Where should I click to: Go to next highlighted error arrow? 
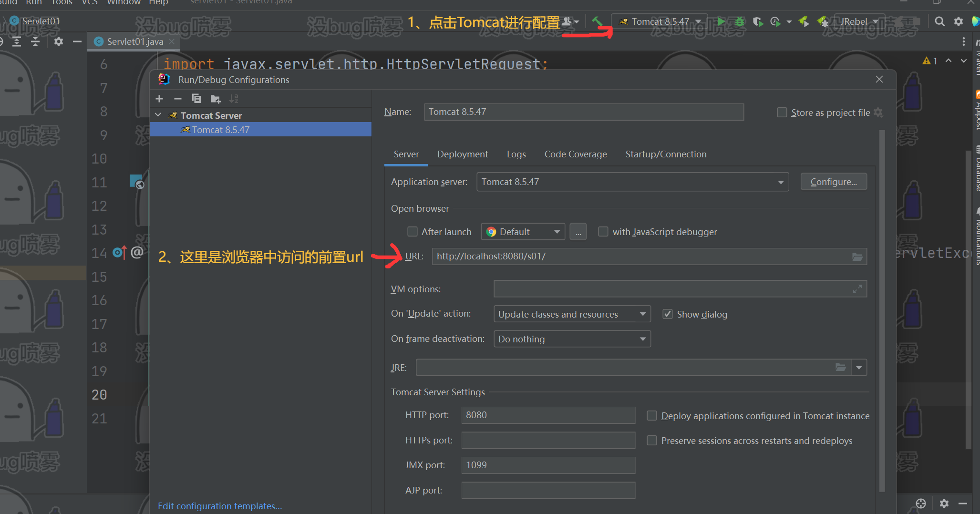[x=964, y=61]
